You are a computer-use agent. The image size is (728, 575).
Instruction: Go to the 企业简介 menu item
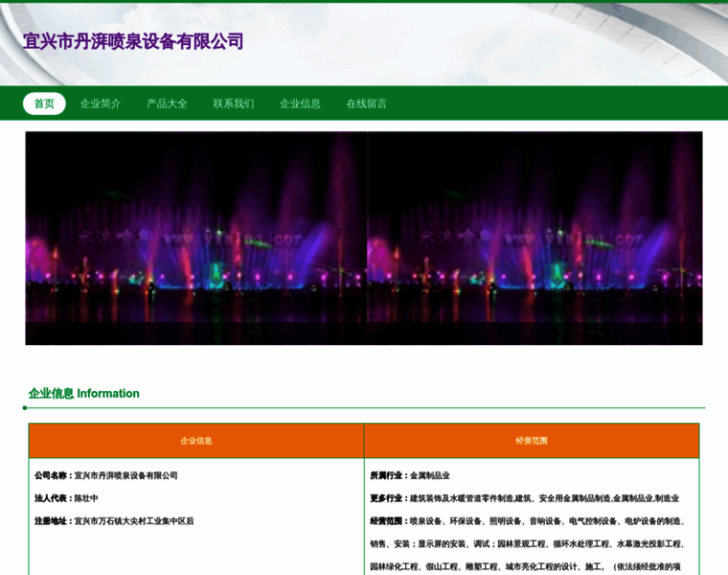101,103
